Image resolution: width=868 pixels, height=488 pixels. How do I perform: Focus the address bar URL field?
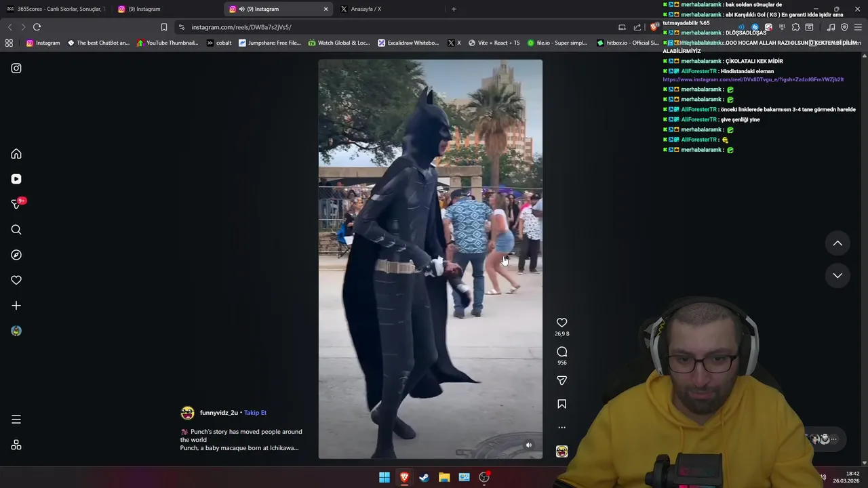pos(393,27)
